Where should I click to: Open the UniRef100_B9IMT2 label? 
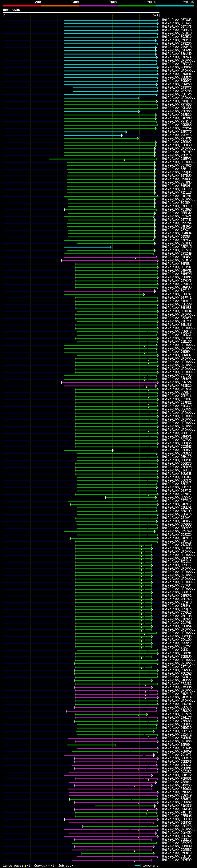click(x=177, y=260)
